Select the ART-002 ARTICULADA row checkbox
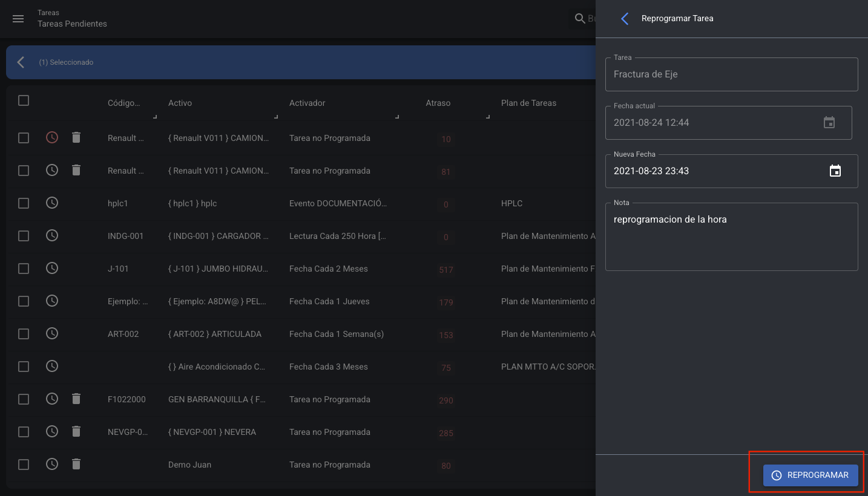This screenshot has width=868, height=496. [x=24, y=334]
